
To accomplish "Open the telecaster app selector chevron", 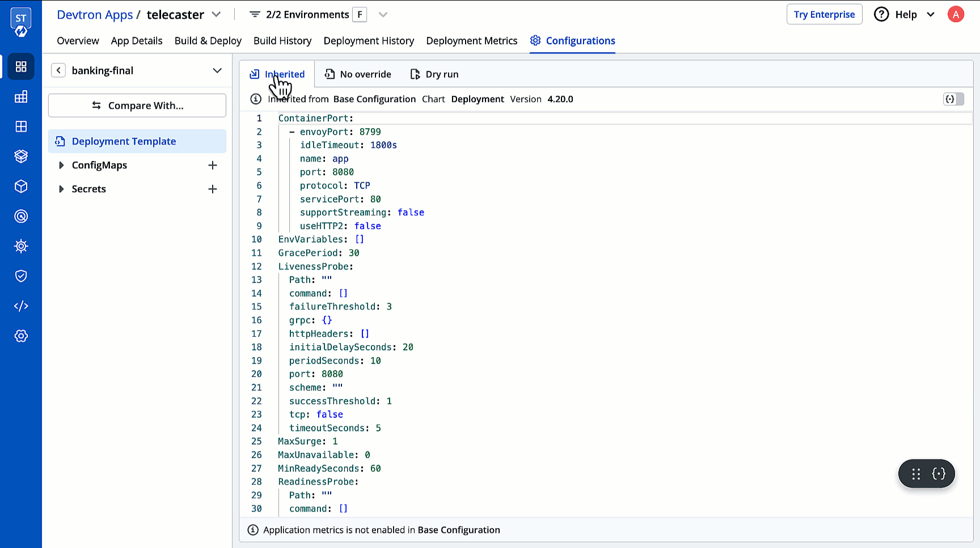I will pos(216,15).
